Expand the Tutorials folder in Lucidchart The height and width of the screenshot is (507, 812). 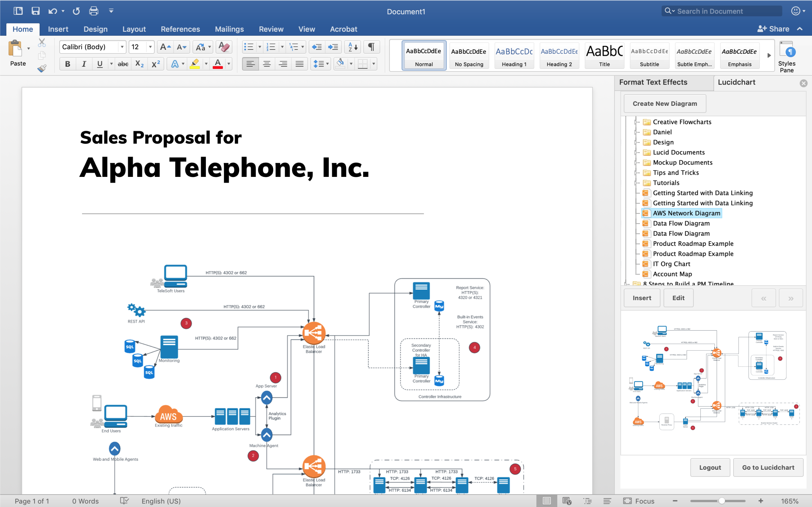coord(636,183)
